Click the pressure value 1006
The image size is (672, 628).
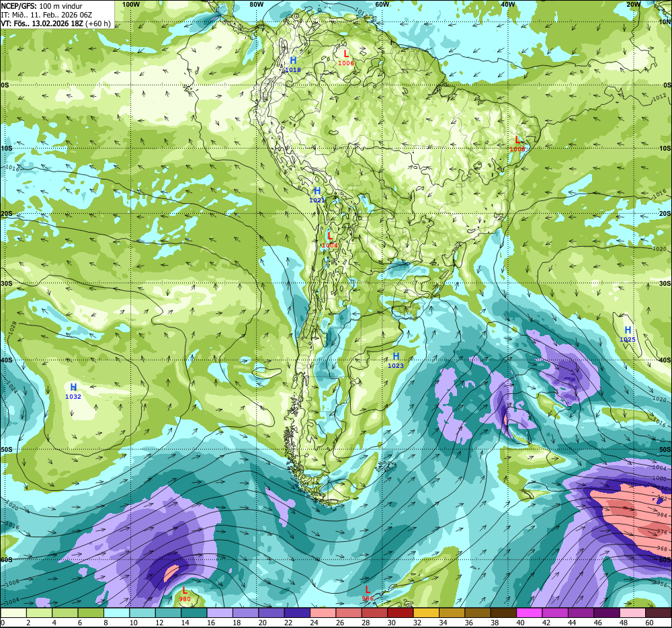pos(346,63)
